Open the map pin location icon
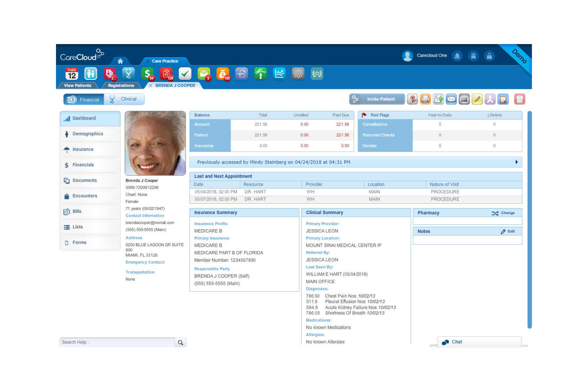Viewport: 588px width, 392px height. pyautogui.click(x=413, y=99)
